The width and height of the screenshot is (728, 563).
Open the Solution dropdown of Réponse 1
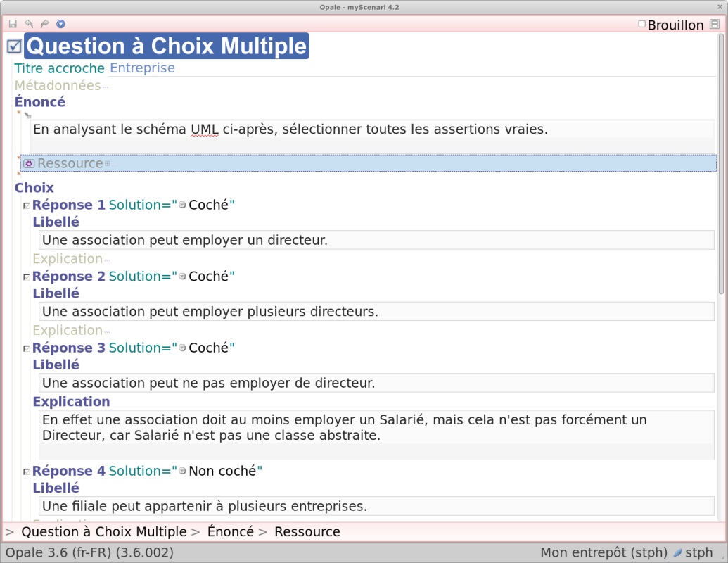point(182,205)
